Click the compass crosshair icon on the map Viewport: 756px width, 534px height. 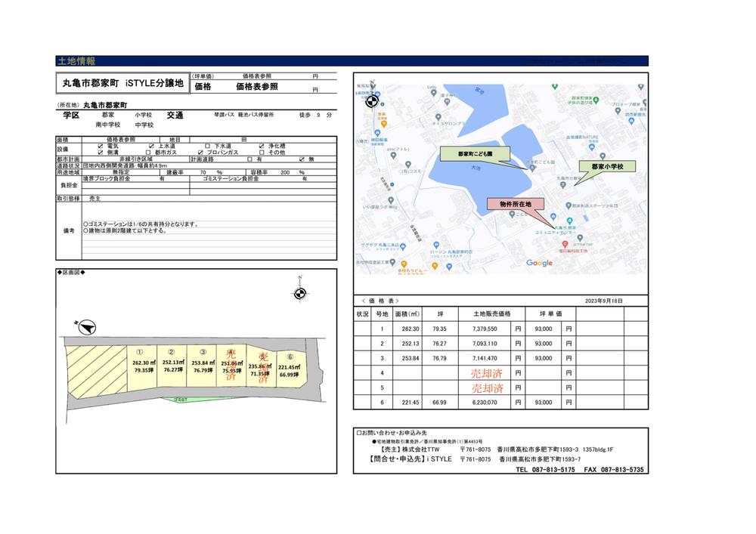click(x=371, y=102)
